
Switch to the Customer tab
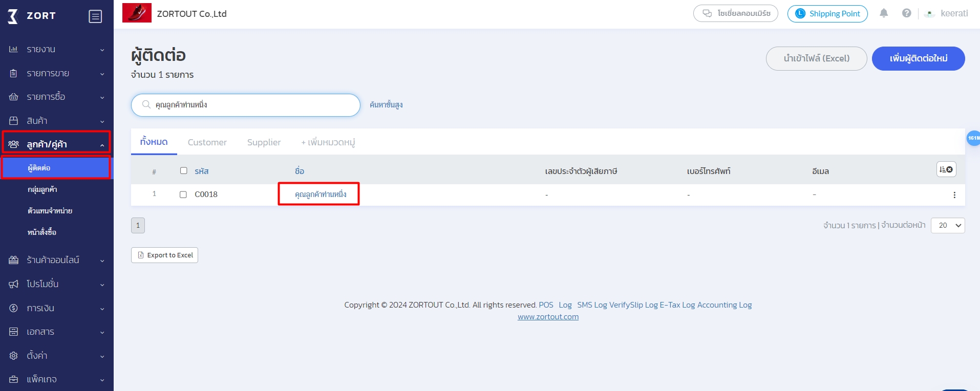[207, 142]
